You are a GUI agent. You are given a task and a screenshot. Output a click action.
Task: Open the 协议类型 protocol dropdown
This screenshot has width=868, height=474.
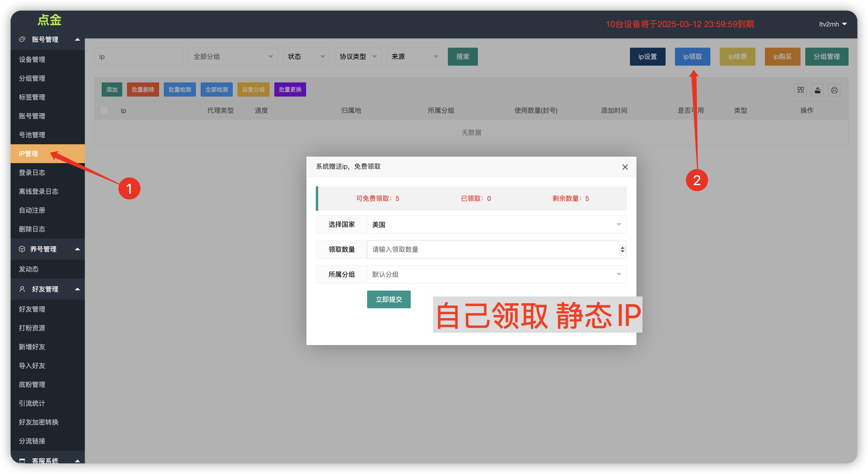(357, 57)
